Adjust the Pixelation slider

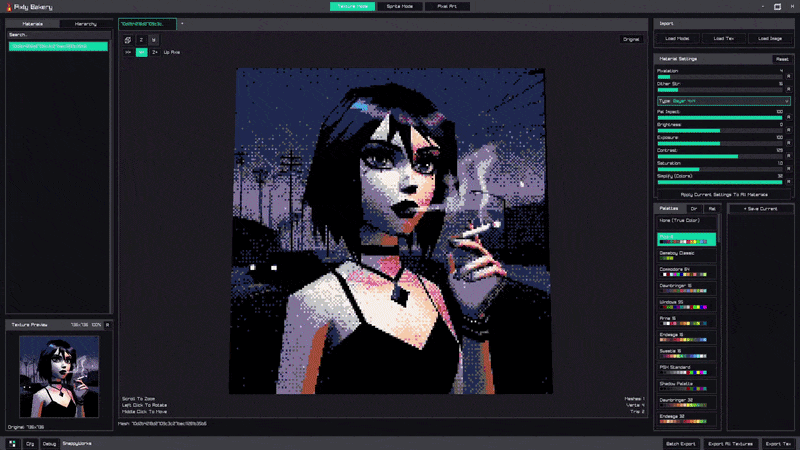[719, 77]
